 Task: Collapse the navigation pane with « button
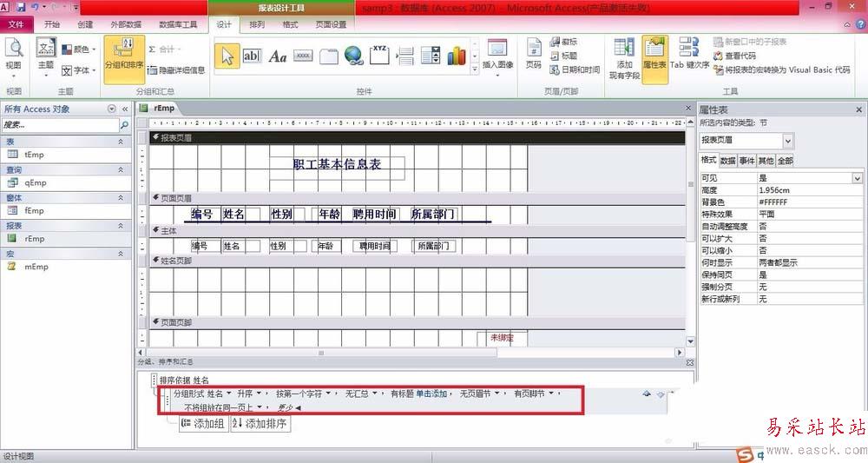tap(125, 109)
